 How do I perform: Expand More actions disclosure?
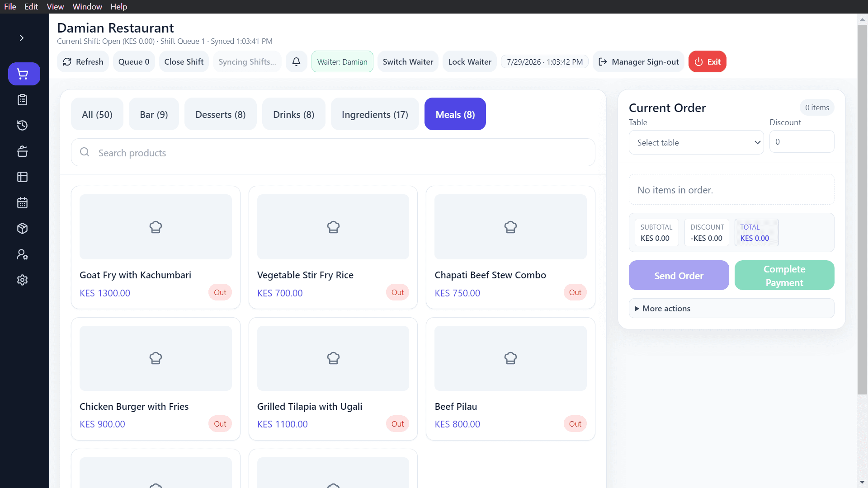(x=731, y=308)
